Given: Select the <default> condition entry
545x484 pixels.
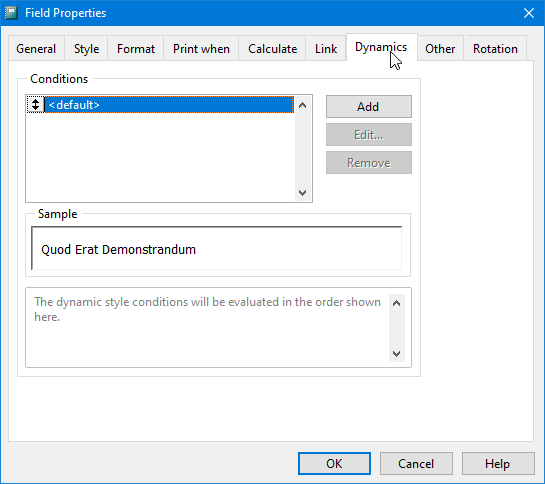Looking at the screenshot, I should click(169, 105).
